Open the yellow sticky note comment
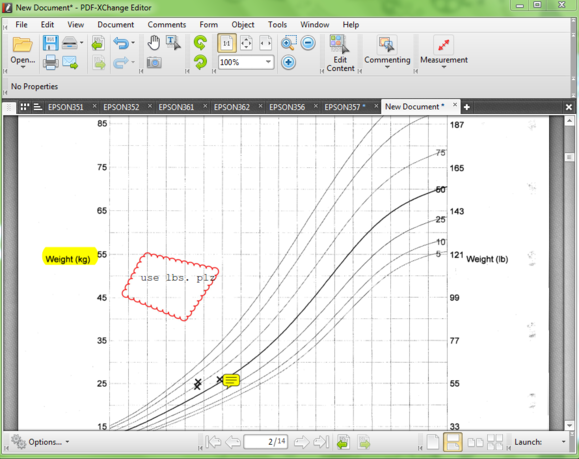This screenshot has height=459, width=579. pos(231,380)
